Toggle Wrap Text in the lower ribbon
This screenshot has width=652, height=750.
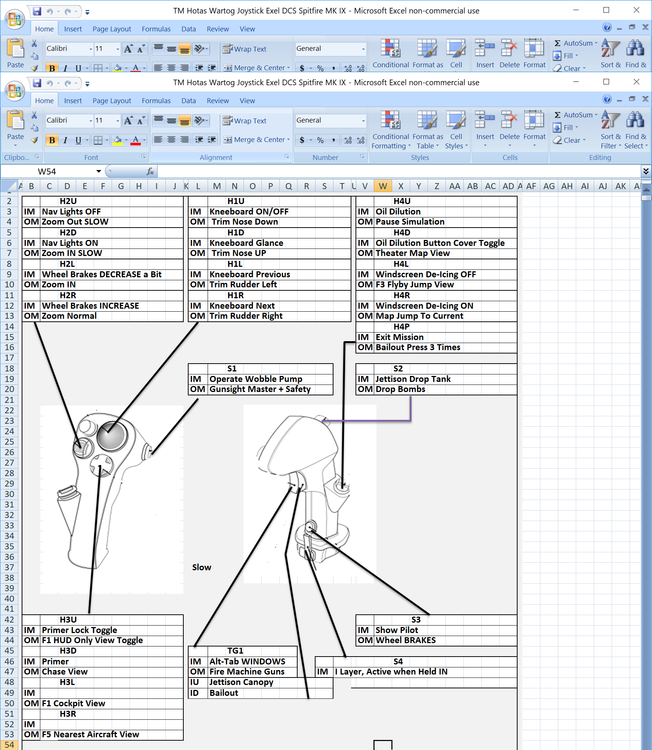[243, 120]
